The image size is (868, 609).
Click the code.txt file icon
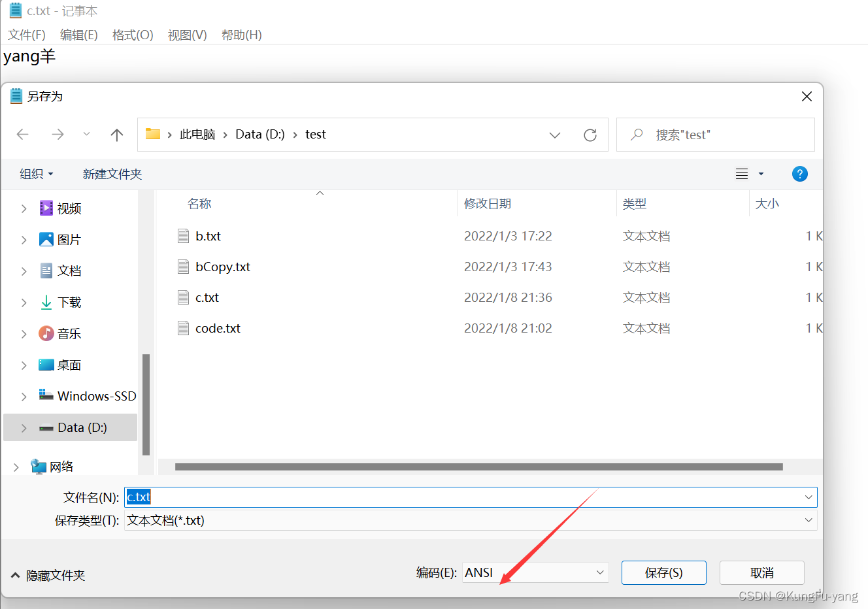(x=184, y=328)
